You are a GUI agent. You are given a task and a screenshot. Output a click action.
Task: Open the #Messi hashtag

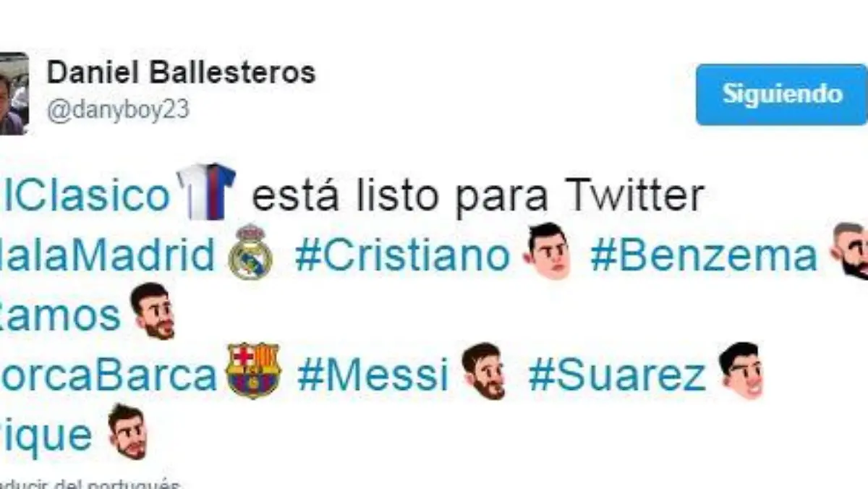point(373,375)
